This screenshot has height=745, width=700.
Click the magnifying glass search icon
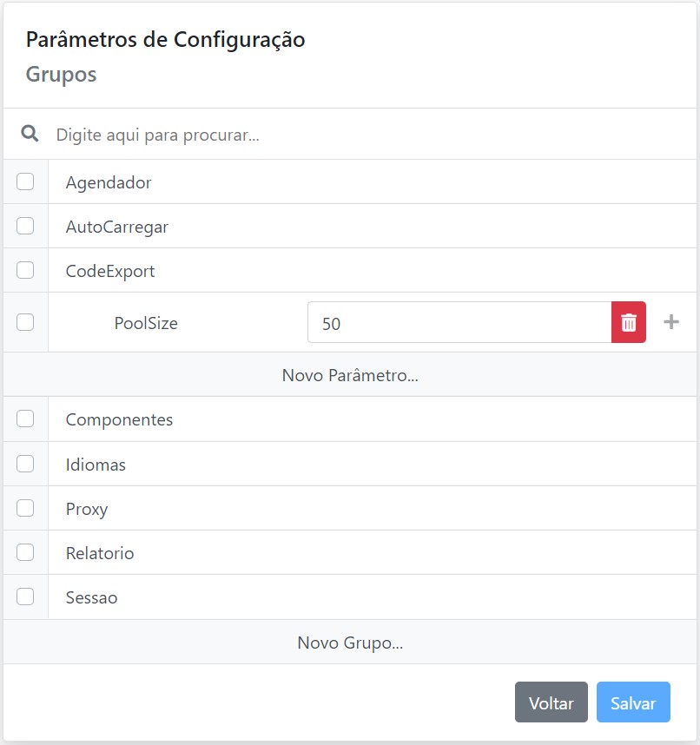pyautogui.click(x=30, y=134)
